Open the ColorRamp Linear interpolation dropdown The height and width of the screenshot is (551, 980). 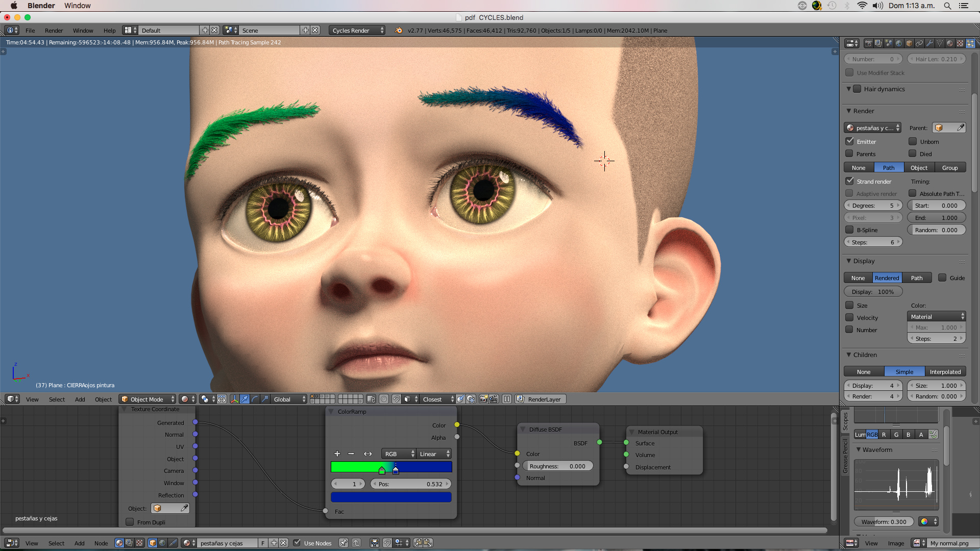(x=434, y=454)
